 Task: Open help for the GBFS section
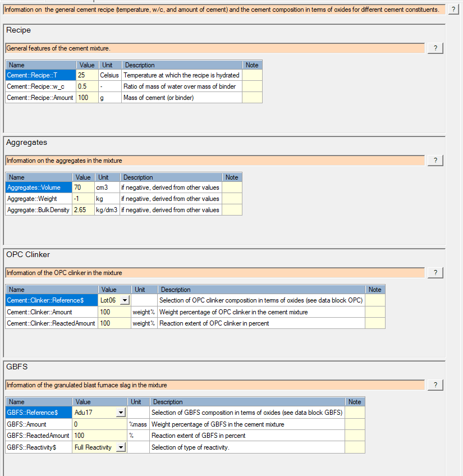[435, 385]
